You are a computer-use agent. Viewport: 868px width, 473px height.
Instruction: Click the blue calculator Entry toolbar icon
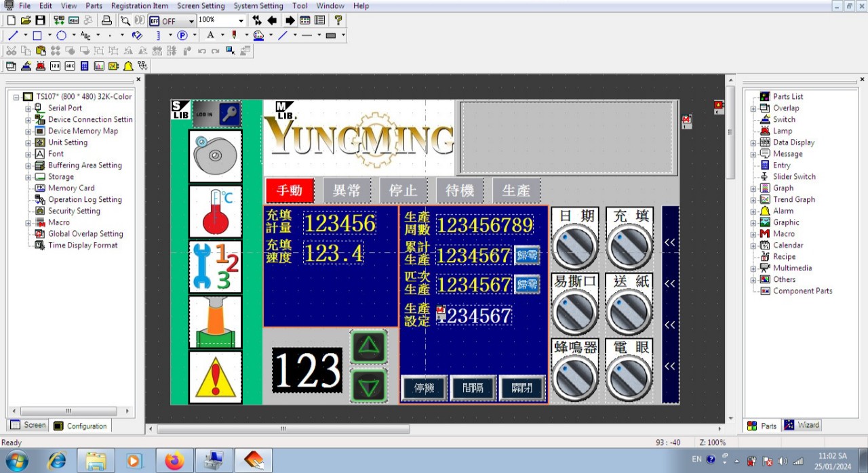(x=84, y=66)
